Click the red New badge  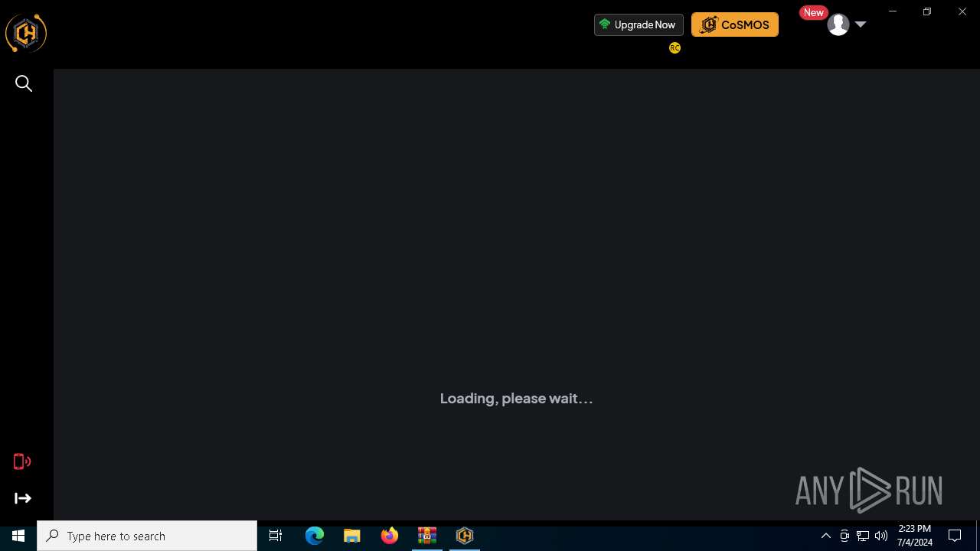pyautogui.click(x=813, y=12)
